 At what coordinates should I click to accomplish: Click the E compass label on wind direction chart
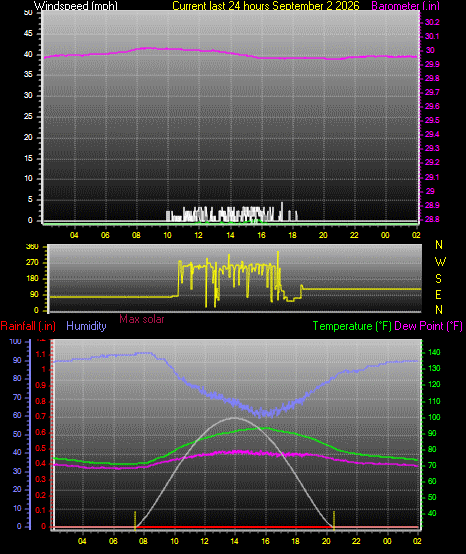pyautogui.click(x=438, y=295)
